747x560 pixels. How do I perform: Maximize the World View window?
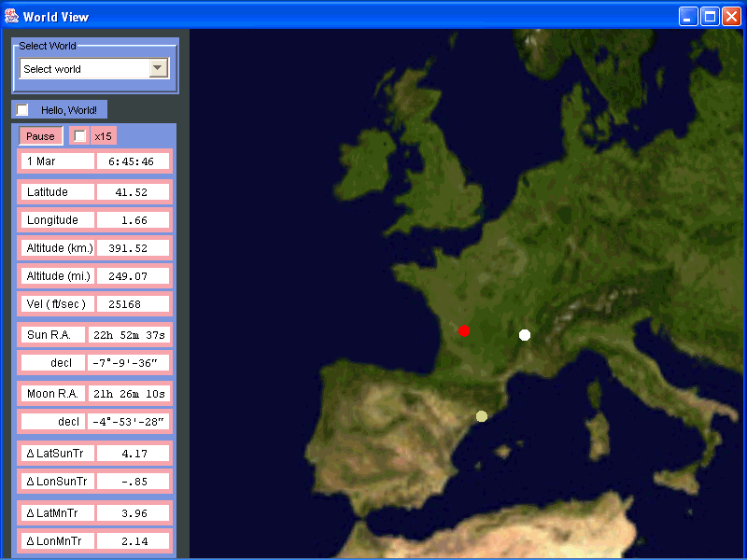click(710, 16)
